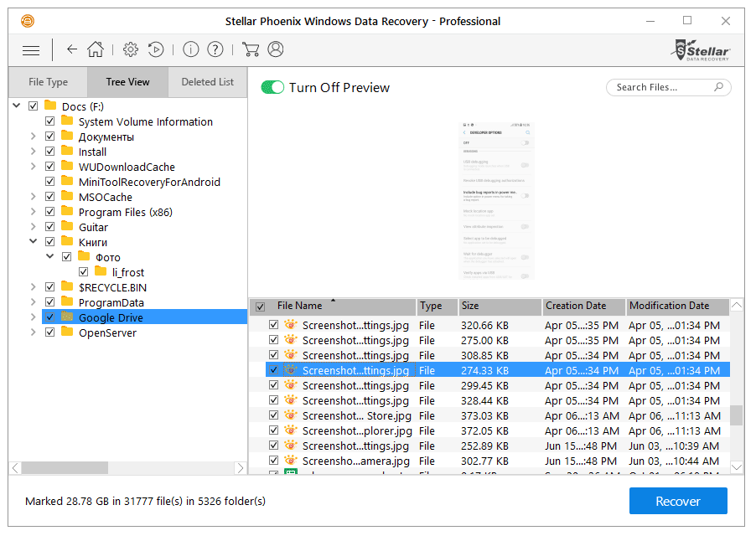Viewport: 756px width, 541px height.
Task: Click the Install folder icon
Action: click(x=67, y=151)
